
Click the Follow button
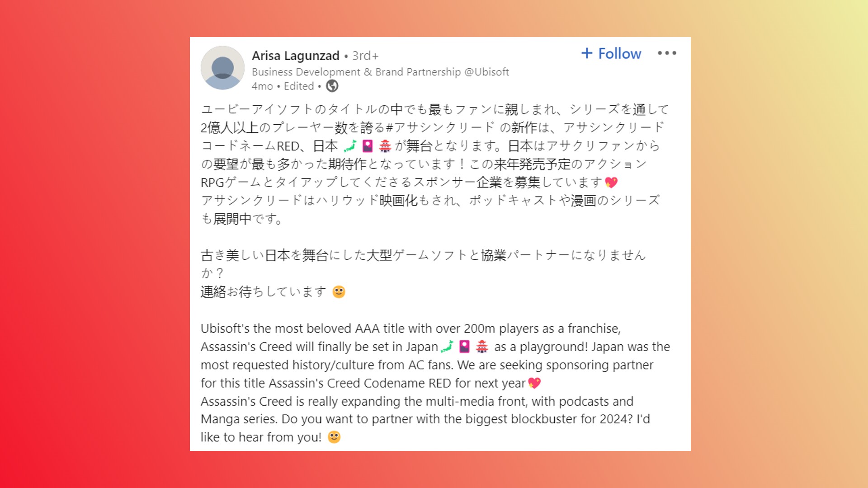(x=611, y=53)
